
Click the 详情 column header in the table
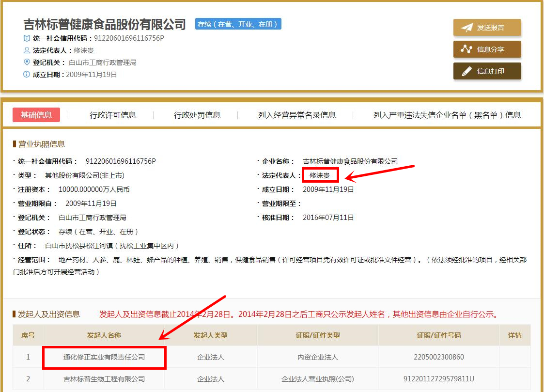(515, 335)
